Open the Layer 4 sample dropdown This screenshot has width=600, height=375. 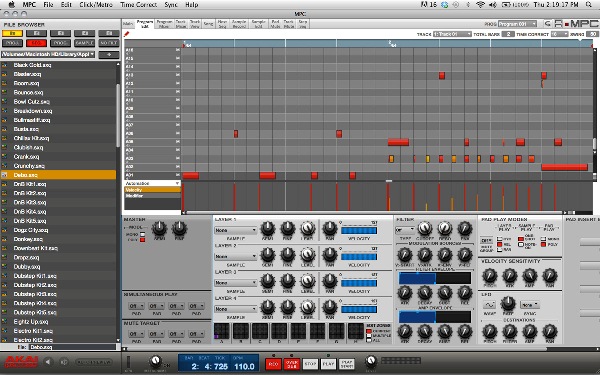coord(235,309)
